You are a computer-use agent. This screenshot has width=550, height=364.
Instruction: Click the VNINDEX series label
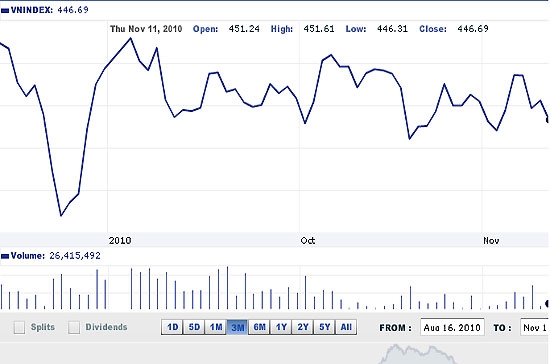pos(32,10)
